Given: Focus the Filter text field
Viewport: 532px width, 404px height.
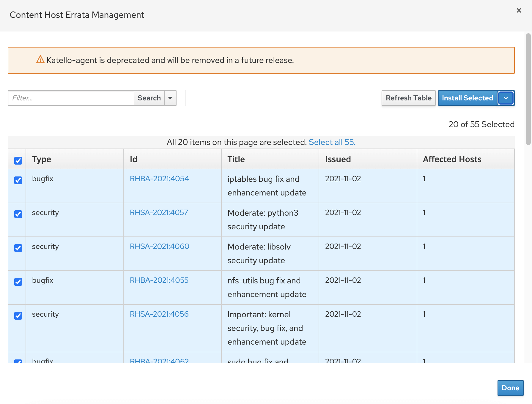Looking at the screenshot, I should pos(71,98).
